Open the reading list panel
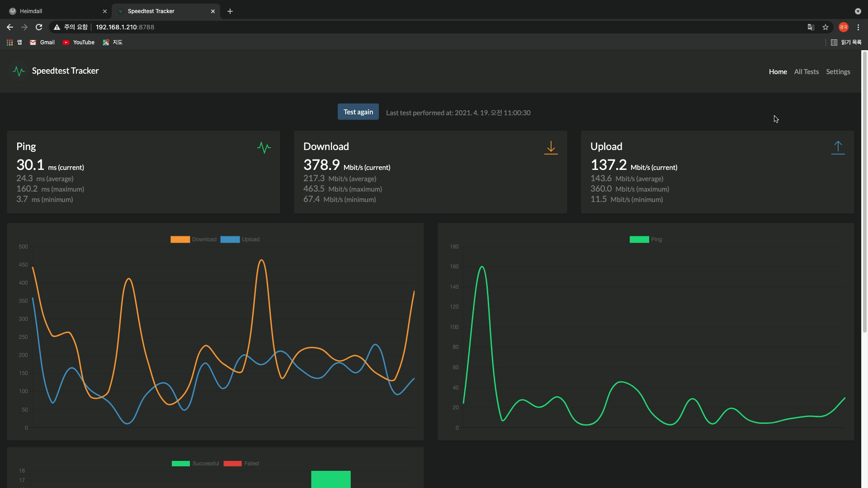Screen dimensions: 868x488 pyautogui.click(x=846, y=42)
